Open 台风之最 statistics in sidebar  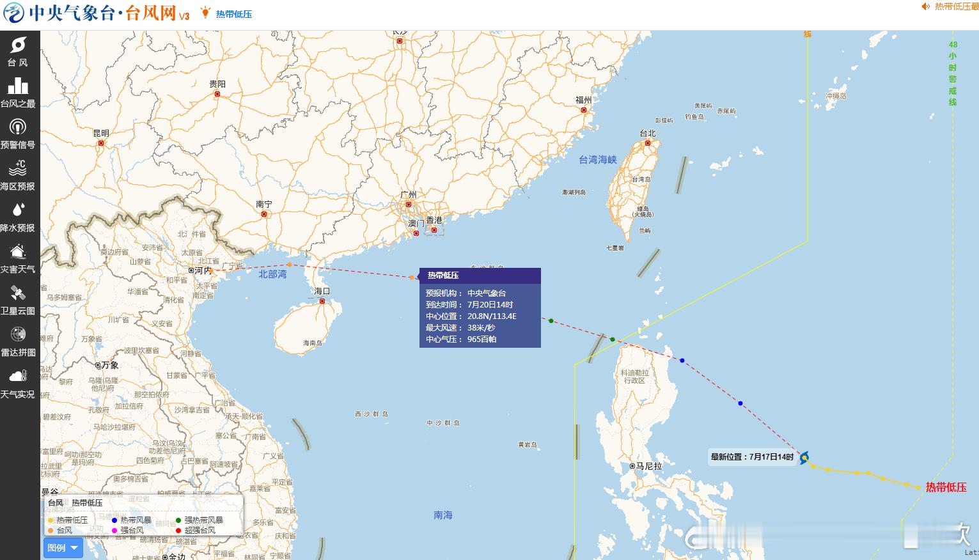[18, 93]
